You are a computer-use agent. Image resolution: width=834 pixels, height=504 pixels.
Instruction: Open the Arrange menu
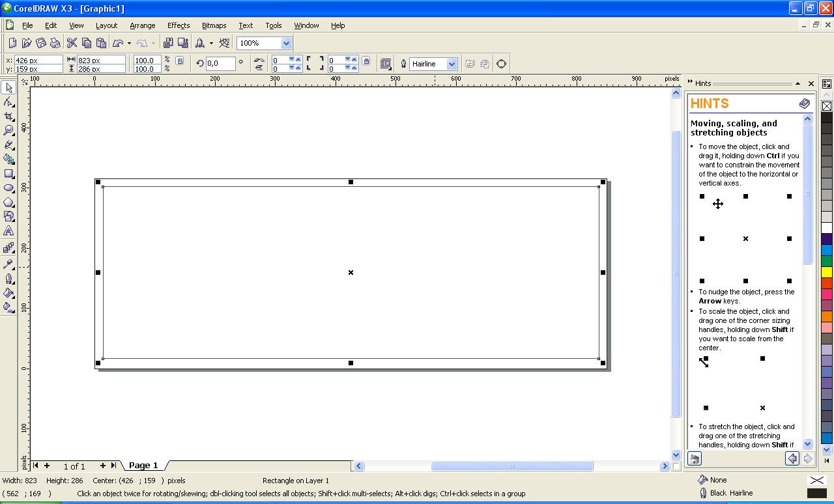point(142,25)
